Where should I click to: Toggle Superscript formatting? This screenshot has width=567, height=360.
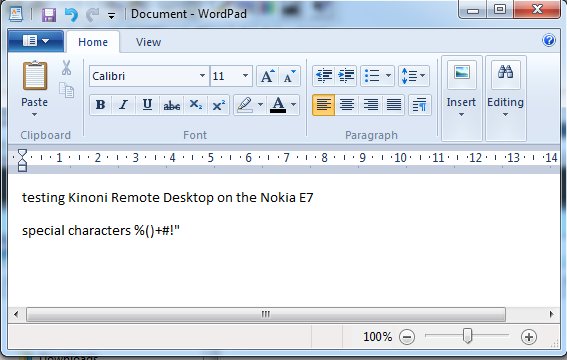(x=218, y=105)
